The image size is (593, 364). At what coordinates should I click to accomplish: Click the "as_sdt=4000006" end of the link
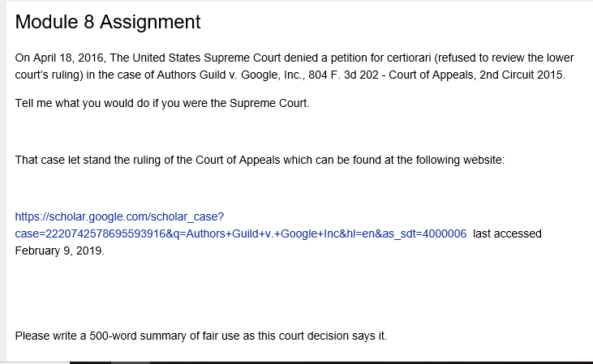coord(424,234)
